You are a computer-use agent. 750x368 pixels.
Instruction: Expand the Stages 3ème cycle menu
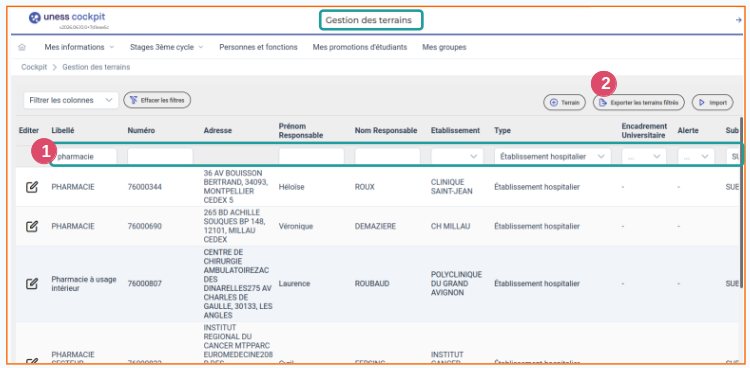(166, 47)
